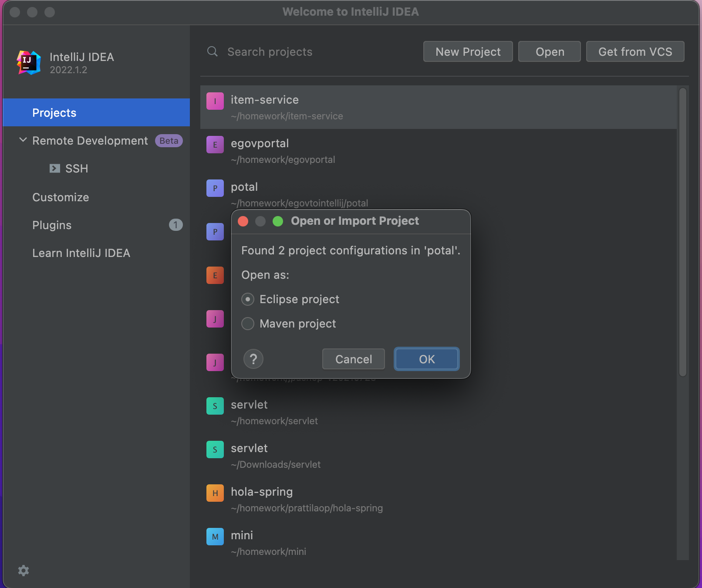702x588 pixels.
Task: Click the IntelliJ IDEA logo icon
Action: pyautogui.click(x=29, y=63)
